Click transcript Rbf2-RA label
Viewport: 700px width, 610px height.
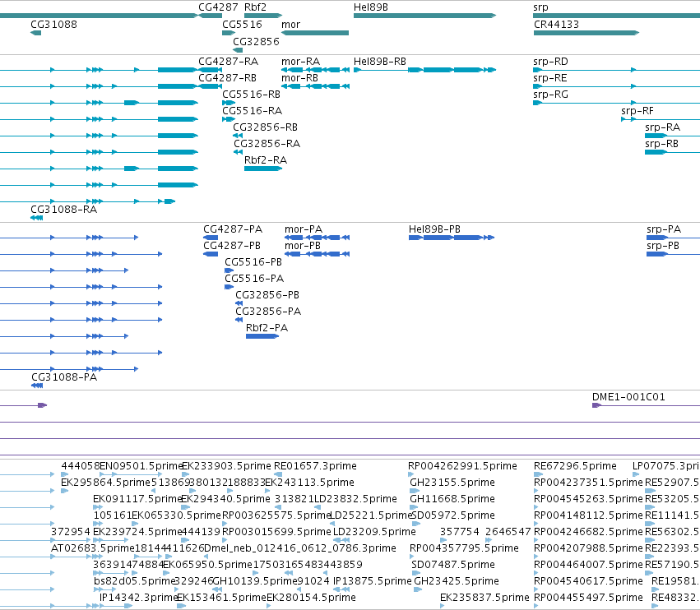point(266,159)
